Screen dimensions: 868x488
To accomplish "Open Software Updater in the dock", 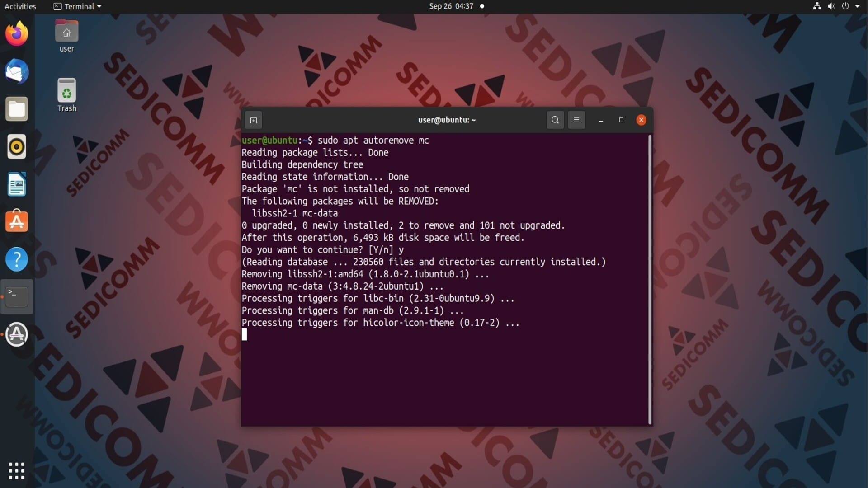I will tap(17, 334).
